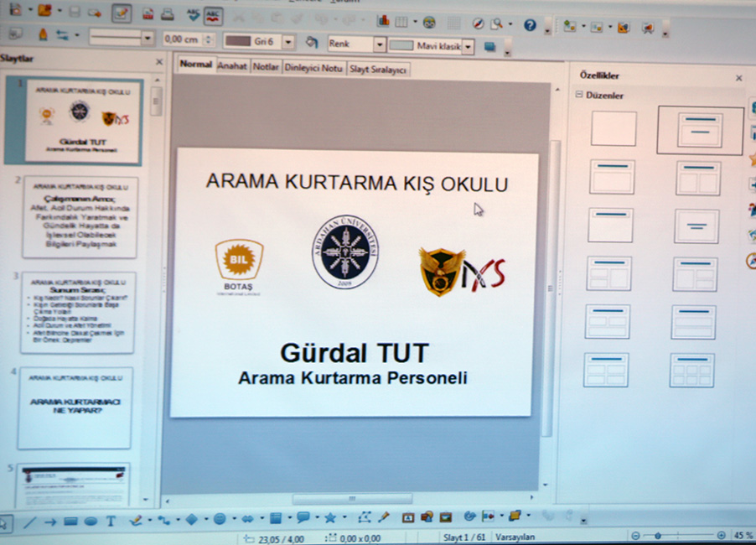756x545 pixels.
Task: Switch to the Slayt Sıralayıcı tab
Action: [x=378, y=70]
